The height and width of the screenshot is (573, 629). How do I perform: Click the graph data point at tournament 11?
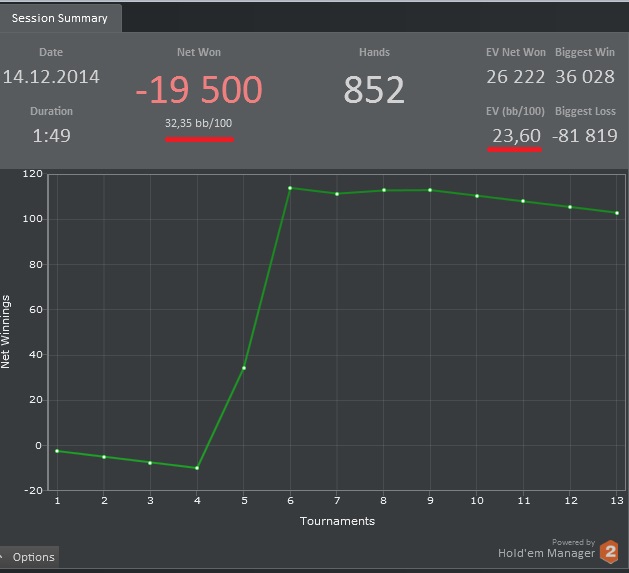pos(523,201)
